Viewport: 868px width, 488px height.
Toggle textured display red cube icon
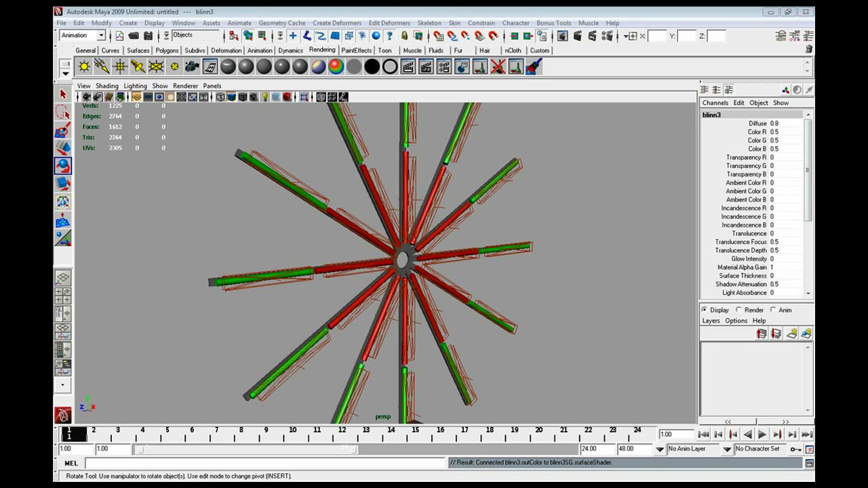coord(287,97)
